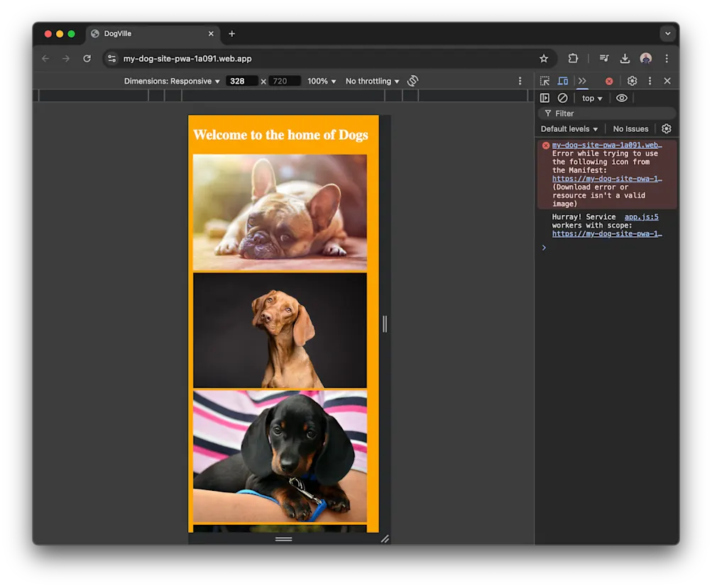
Task: Click the zoom level 100% control
Action: (x=322, y=81)
